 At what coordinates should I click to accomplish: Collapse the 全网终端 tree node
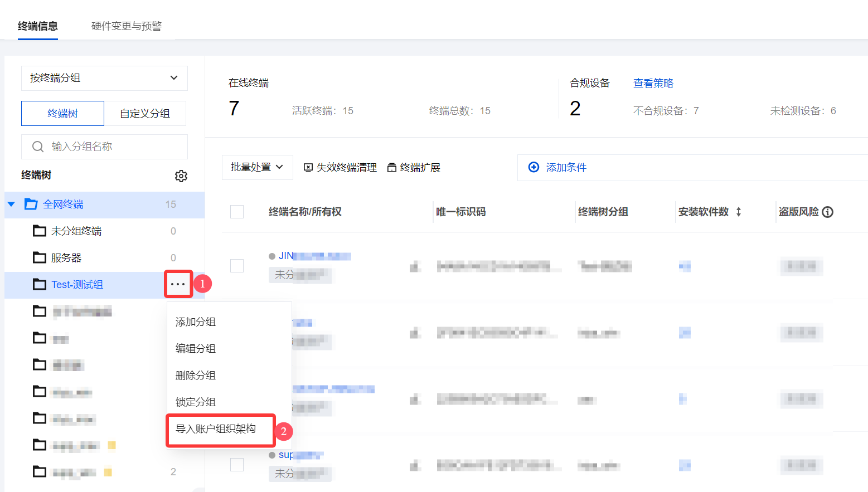pos(11,204)
